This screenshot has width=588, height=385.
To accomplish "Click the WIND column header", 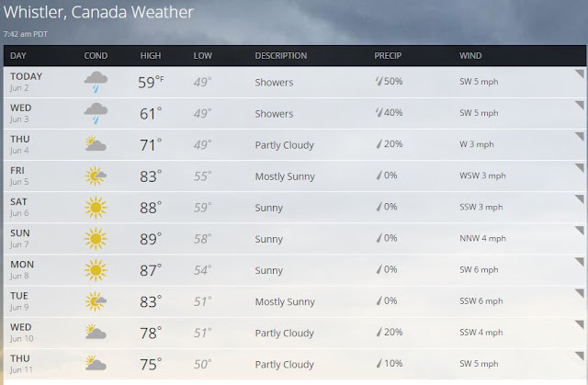I will coord(470,56).
